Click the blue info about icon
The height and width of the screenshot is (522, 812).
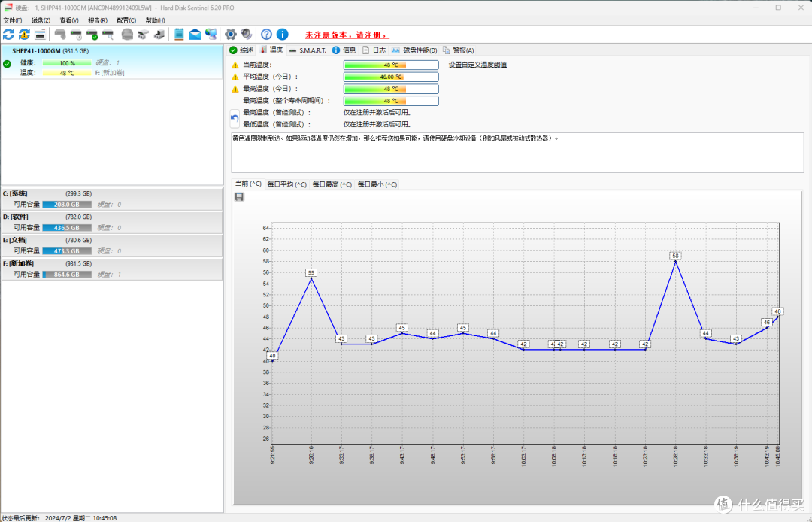pyautogui.click(x=282, y=35)
